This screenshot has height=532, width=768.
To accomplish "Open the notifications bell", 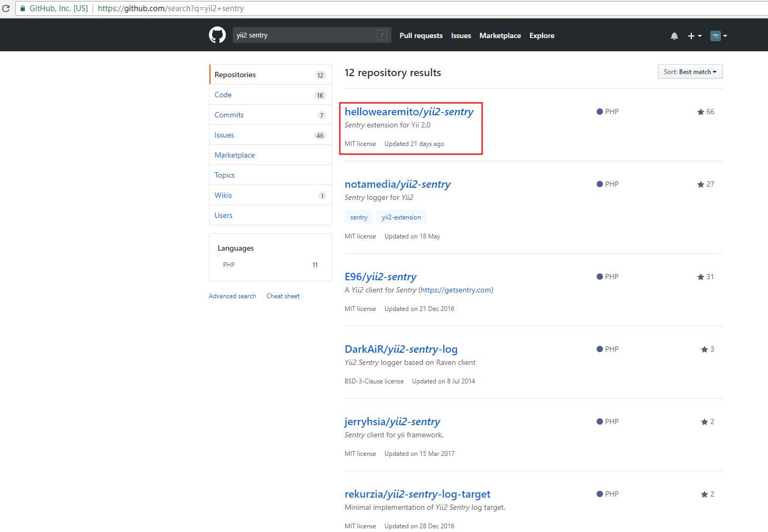I will coord(674,36).
